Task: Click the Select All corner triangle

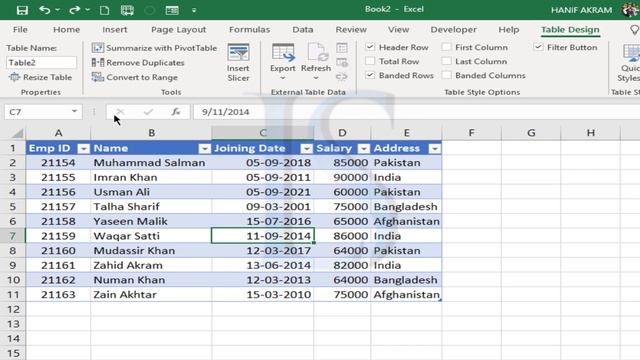Action: coord(17,133)
